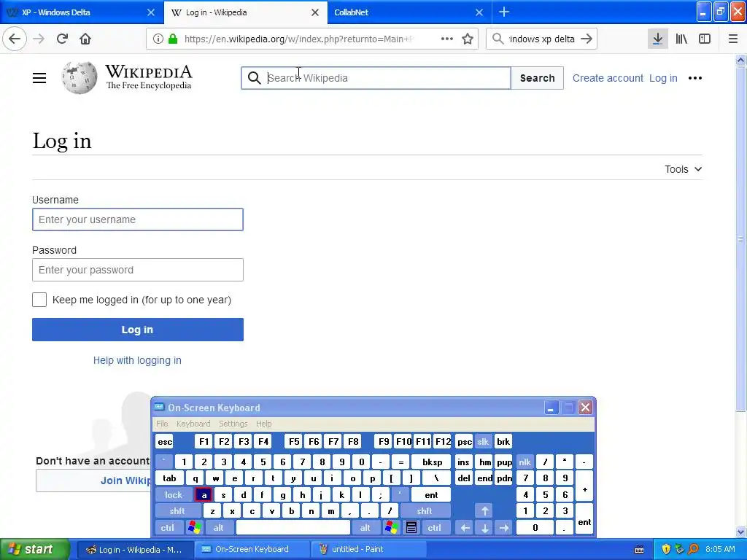Click the bksp key on-screen

pos(432,462)
